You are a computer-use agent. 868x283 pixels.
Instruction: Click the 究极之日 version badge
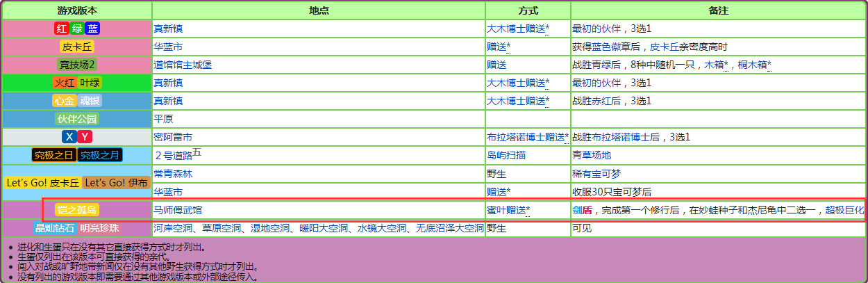click(53, 155)
